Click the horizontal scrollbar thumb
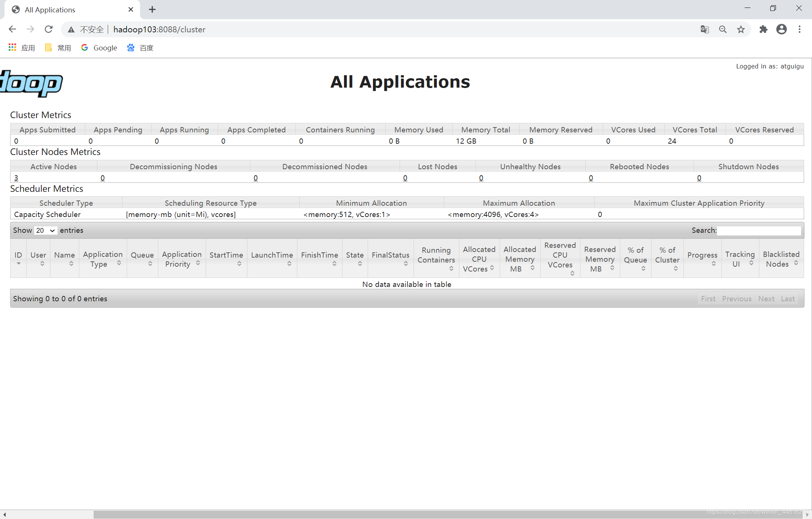Image resolution: width=812 pixels, height=519 pixels. 448,514
